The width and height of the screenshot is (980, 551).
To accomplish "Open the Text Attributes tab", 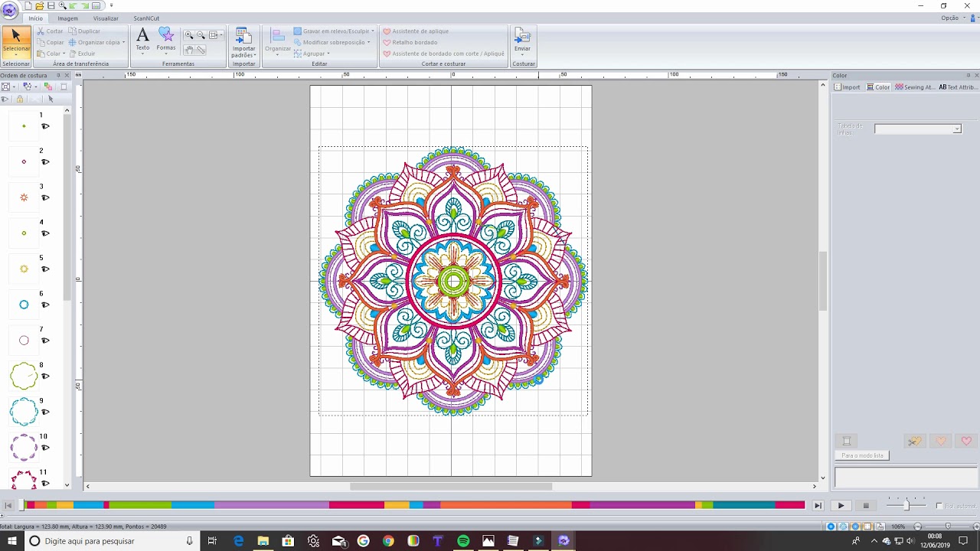I will (x=958, y=87).
